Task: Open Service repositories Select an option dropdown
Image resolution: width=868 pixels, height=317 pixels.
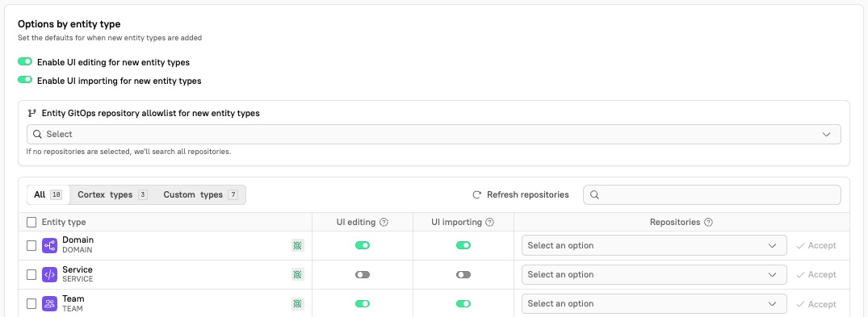Action: click(x=654, y=274)
